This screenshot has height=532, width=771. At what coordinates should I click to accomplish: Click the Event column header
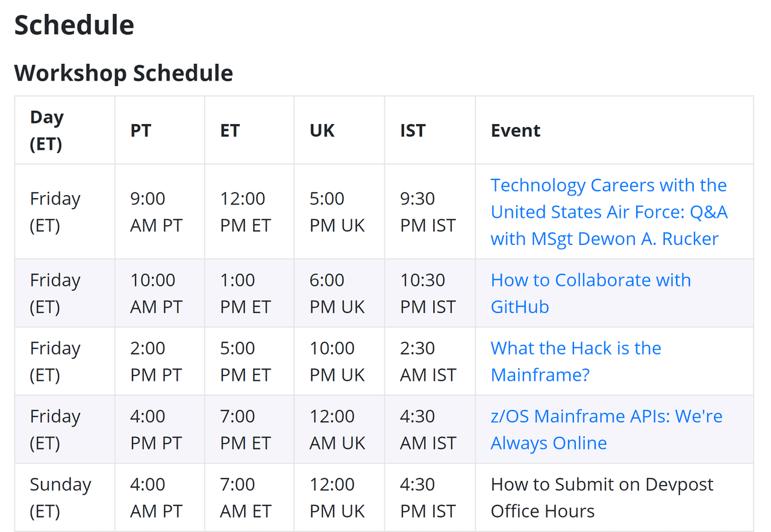(516, 130)
